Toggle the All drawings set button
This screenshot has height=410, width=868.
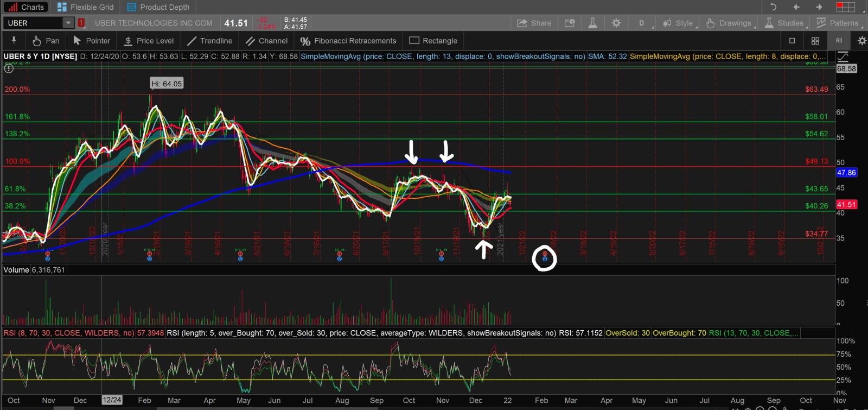tap(839, 41)
